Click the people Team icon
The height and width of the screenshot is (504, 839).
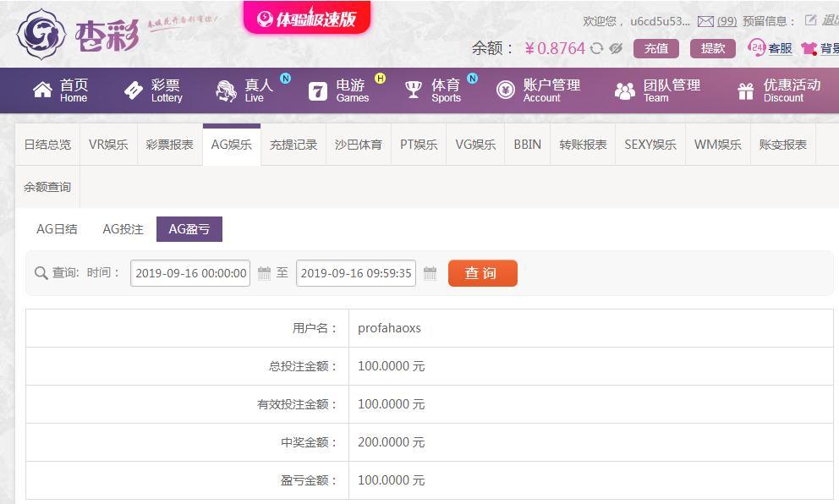[x=624, y=91]
